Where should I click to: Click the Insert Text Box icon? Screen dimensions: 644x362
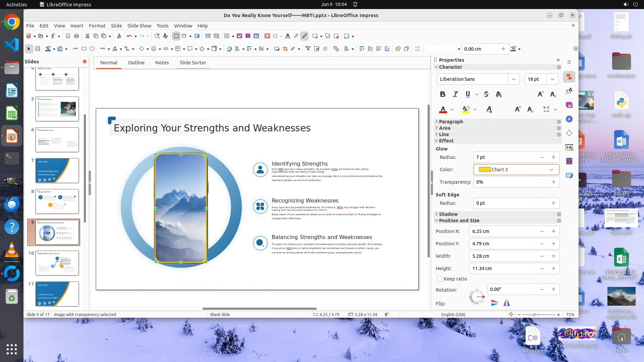point(267,36)
